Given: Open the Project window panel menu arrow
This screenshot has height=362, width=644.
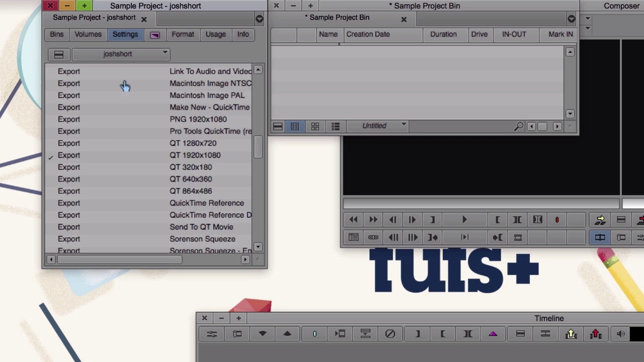Looking at the screenshot, I should pos(259,19).
